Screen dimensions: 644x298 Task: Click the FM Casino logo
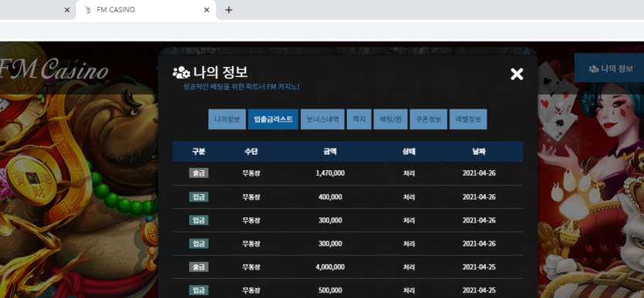(x=54, y=69)
